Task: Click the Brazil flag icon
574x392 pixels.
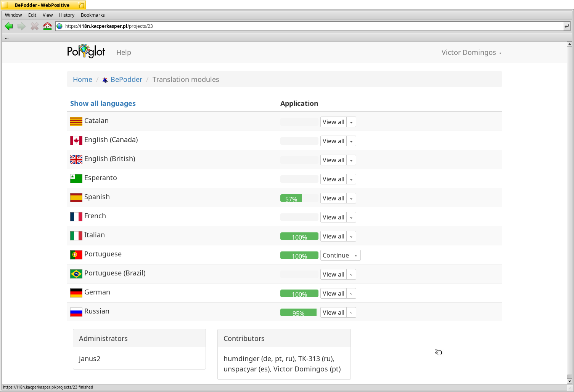Action: 76,274
